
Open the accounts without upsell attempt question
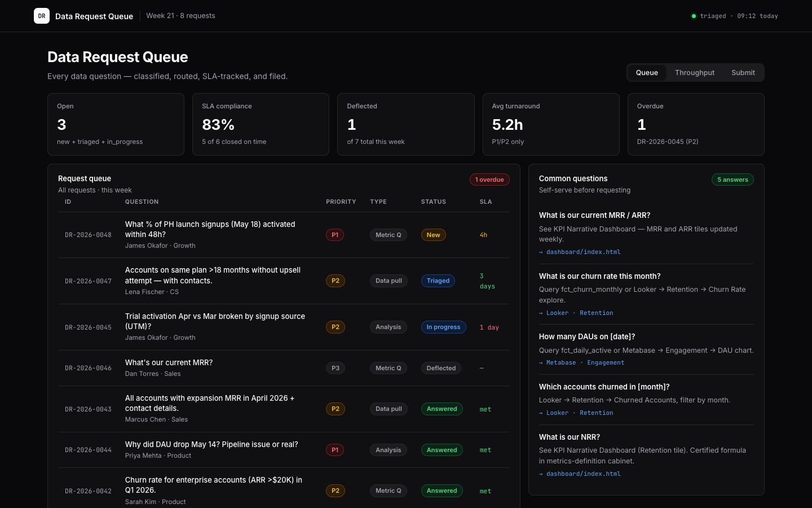point(213,275)
